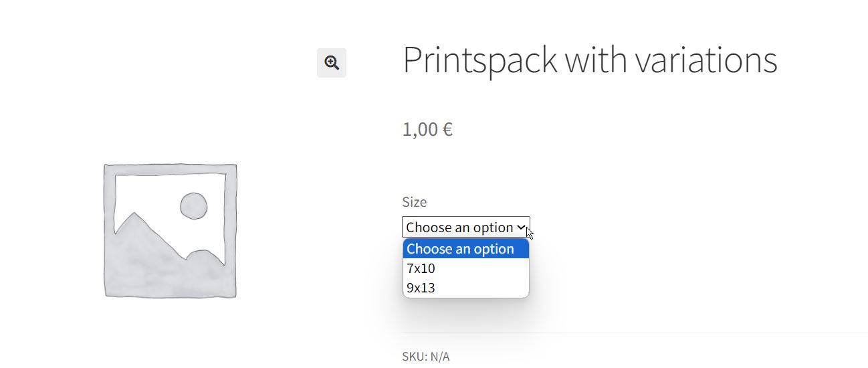This screenshot has height=368, width=868.
Task: Pick the 9x13 size option
Action: (421, 288)
